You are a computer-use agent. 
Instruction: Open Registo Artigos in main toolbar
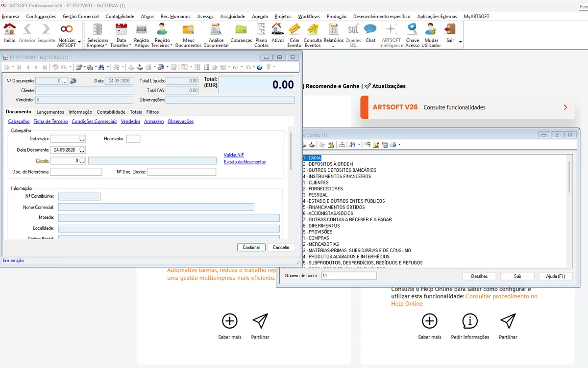tap(141, 35)
